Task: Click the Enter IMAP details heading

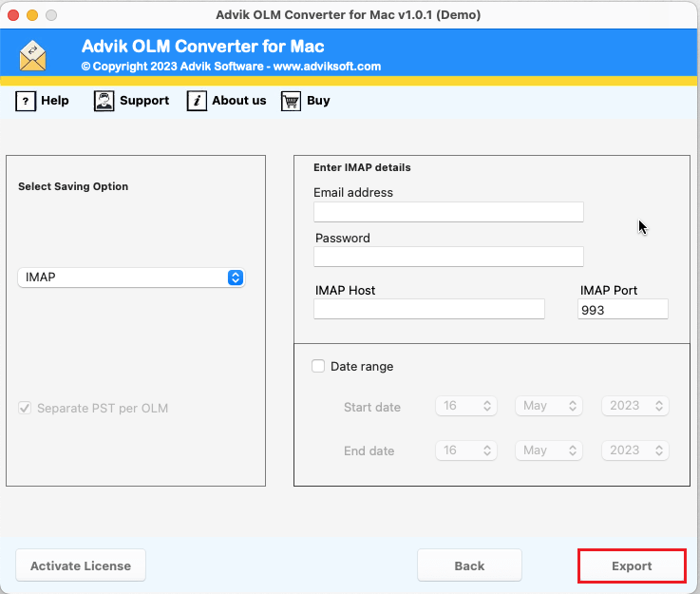Action: [362, 167]
